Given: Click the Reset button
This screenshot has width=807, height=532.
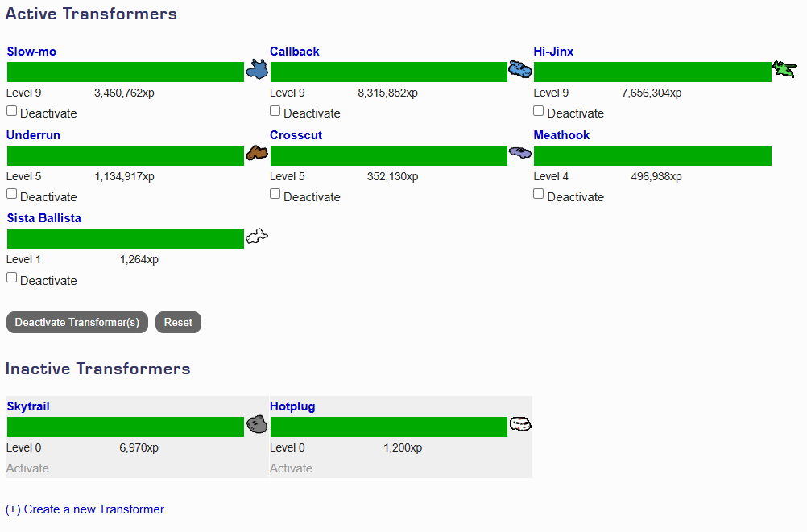Looking at the screenshot, I should point(178,323).
